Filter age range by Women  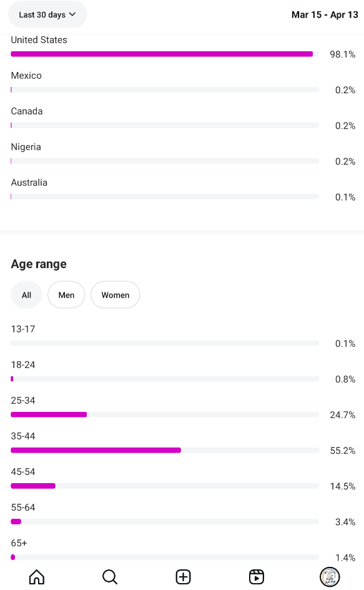tap(116, 295)
